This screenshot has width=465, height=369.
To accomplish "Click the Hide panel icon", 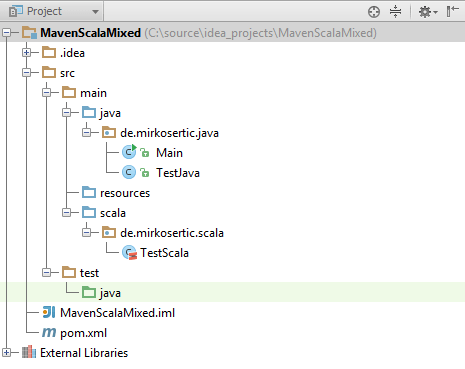I will pyautogui.click(x=452, y=11).
